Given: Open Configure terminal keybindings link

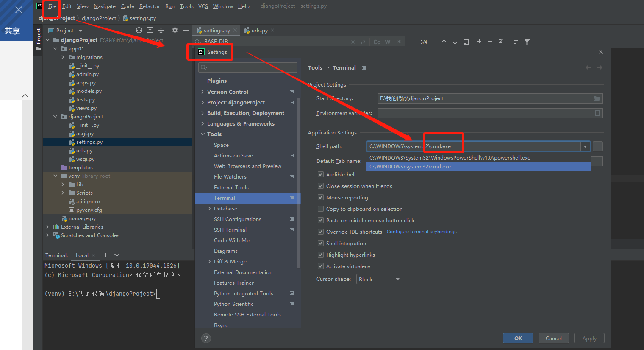Looking at the screenshot, I should (422, 232).
